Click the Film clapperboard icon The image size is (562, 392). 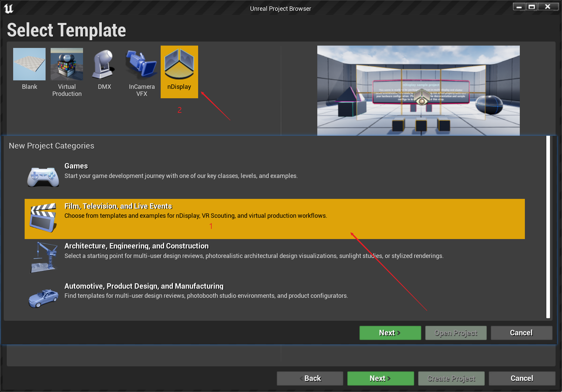tap(43, 217)
